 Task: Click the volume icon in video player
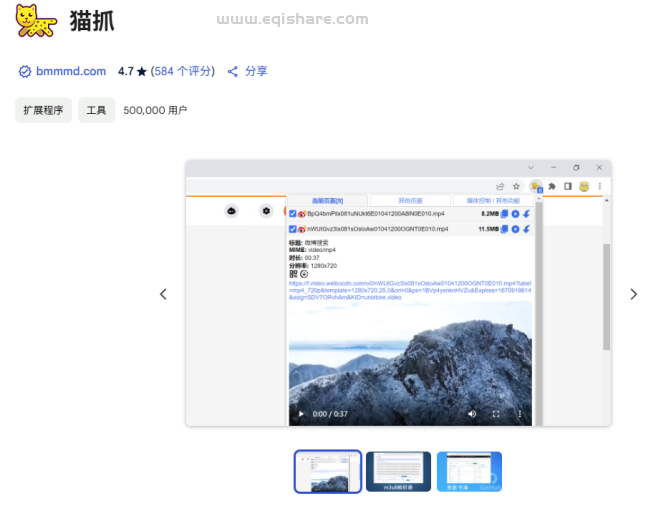472,413
